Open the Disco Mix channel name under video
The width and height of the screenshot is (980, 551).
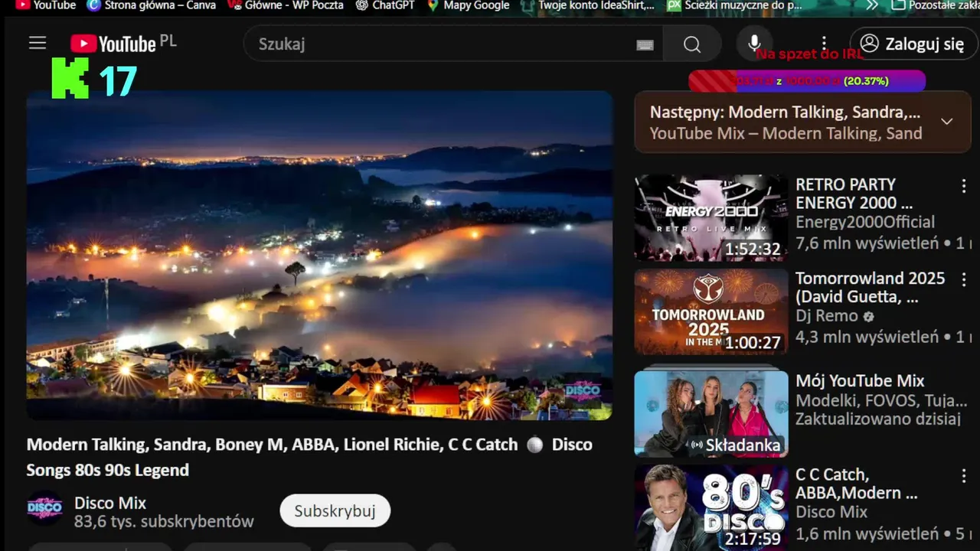tap(110, 503)
